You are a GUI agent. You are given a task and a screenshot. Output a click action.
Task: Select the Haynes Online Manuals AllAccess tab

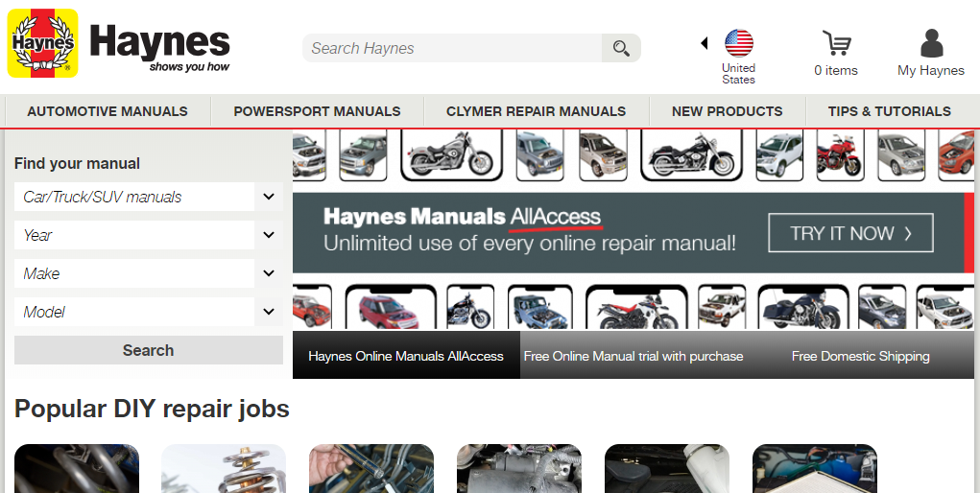pyautogui.click(x=406, y=356)
